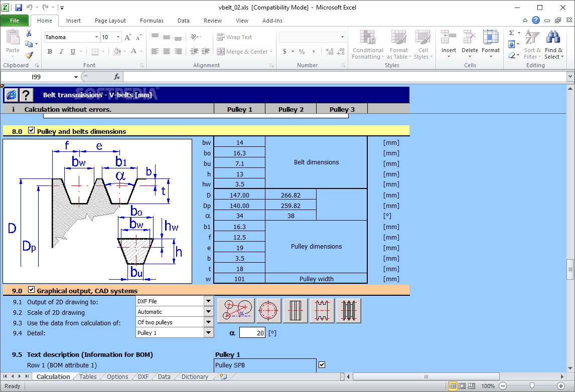This screenshot has width=575, height=392.
Task: Expand the Merge & Center dropdown arrow
Action: [x=271, y=52]
